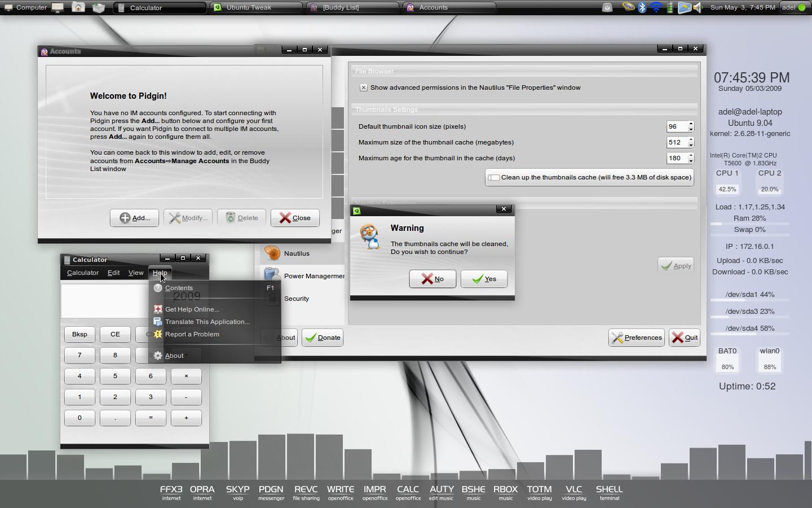Click the equals = calculator button
Screen dimensions: 812x508
[x=151, y=418]
